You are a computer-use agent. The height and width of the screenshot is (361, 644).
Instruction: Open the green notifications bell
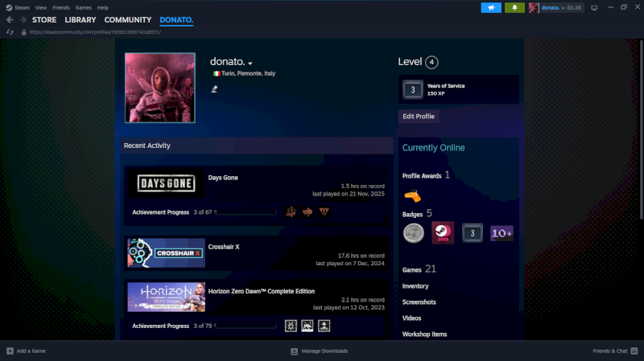[514, 7]
